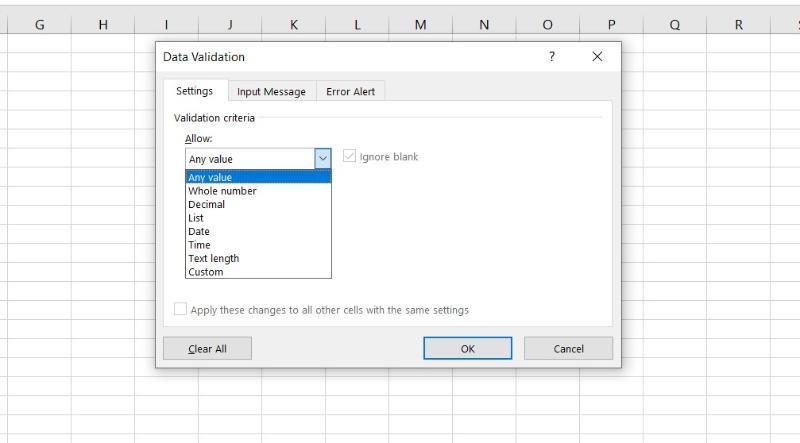Select Whole number from the list
The height and width of the screenshot is (443, 800).
[222, 191]
